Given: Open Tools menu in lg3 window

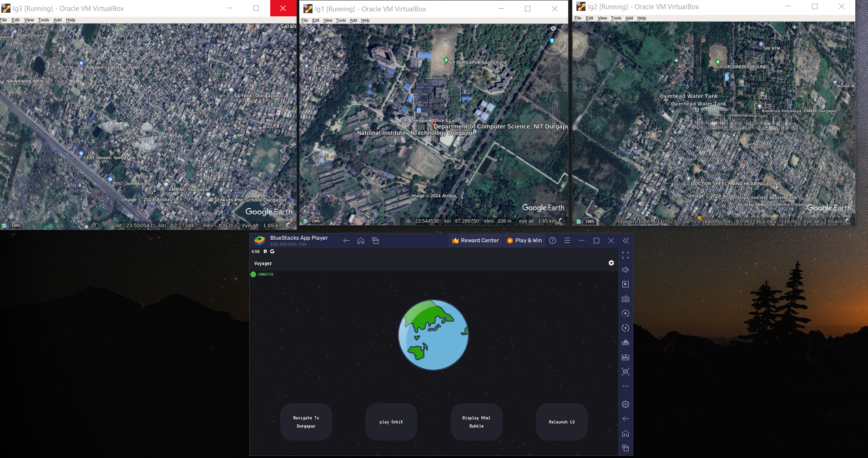Looking at the screenshot, I should pos(44,20).
